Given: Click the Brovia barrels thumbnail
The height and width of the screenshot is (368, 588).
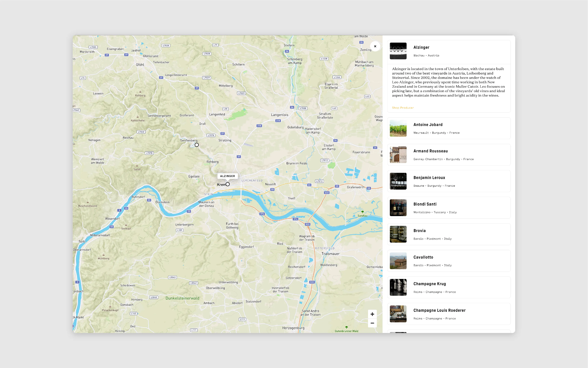Looking at the screenshot, I should coord(398,234).
